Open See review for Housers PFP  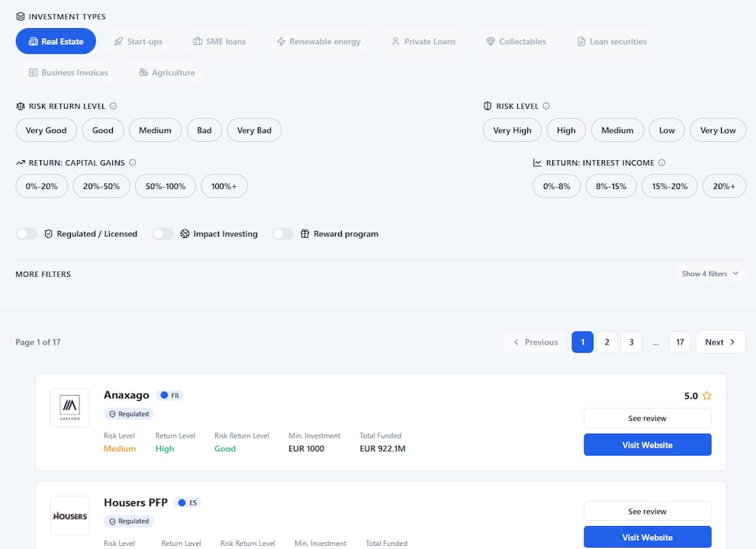pos(648,512)
